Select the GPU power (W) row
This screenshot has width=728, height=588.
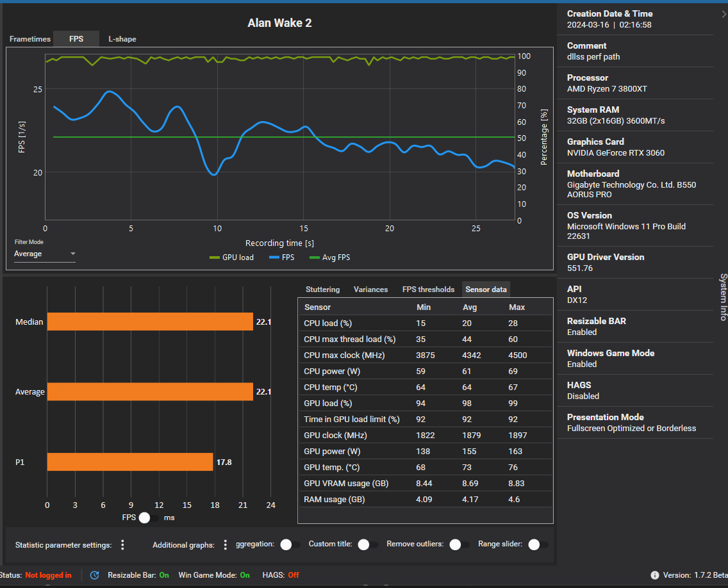coord(426,451)
